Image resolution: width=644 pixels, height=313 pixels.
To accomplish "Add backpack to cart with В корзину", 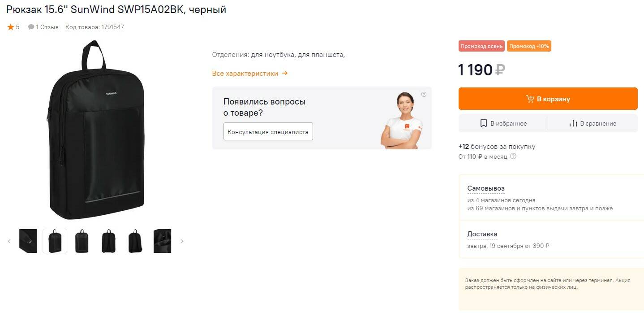I will tap(548, 99).
